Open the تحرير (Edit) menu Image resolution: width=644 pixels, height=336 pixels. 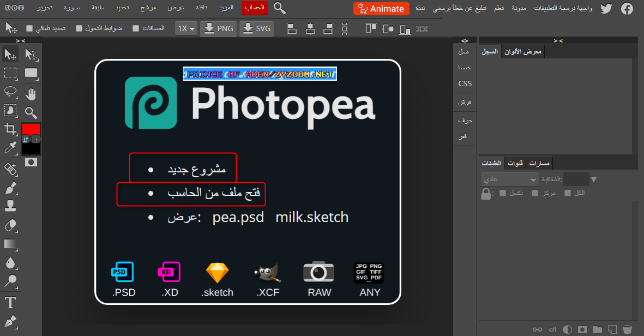[45, 8]
